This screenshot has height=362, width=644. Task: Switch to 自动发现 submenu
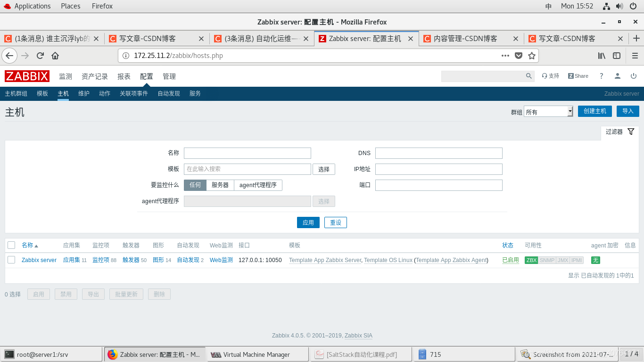pyautogui.click(x=169, y=93)
